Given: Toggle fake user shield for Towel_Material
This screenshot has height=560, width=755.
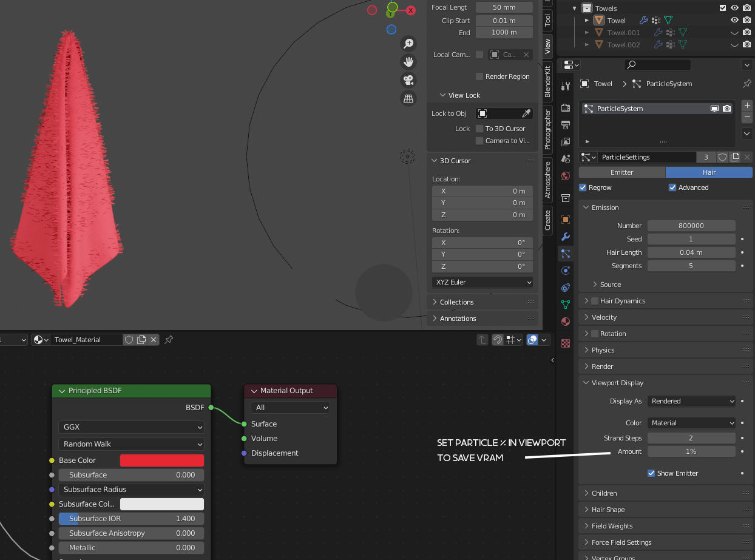Looking at the screenshot, I should tap(129, 340).
